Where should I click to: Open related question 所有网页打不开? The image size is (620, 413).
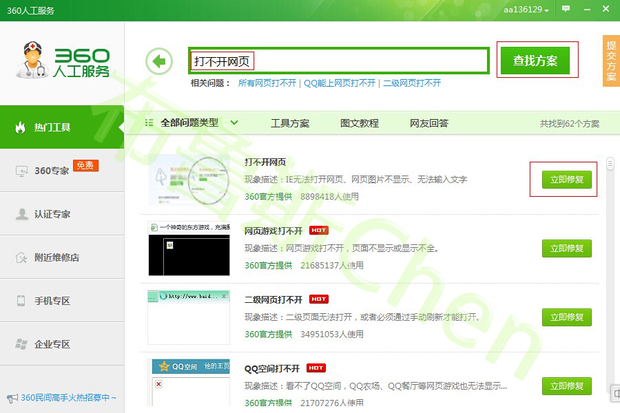[x=267, y=83]
